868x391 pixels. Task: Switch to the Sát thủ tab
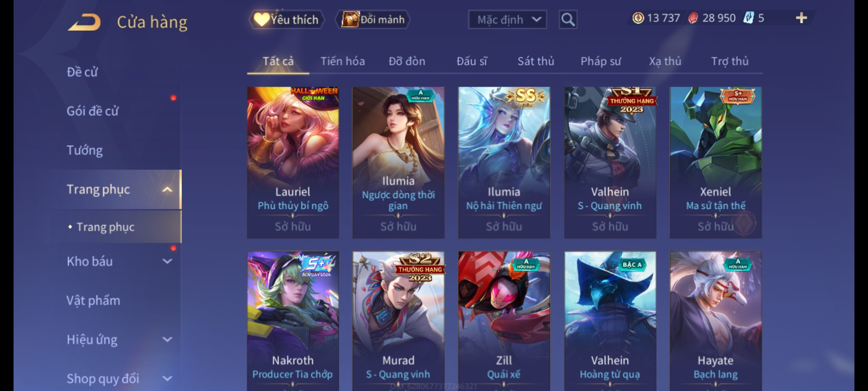(x=536, y=61)
